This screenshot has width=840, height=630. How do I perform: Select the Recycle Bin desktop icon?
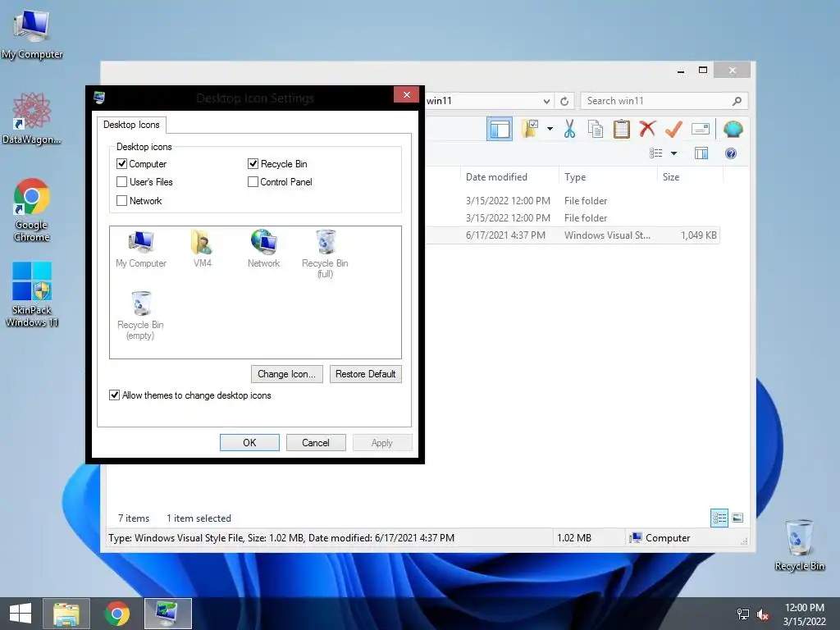point(799,545)
